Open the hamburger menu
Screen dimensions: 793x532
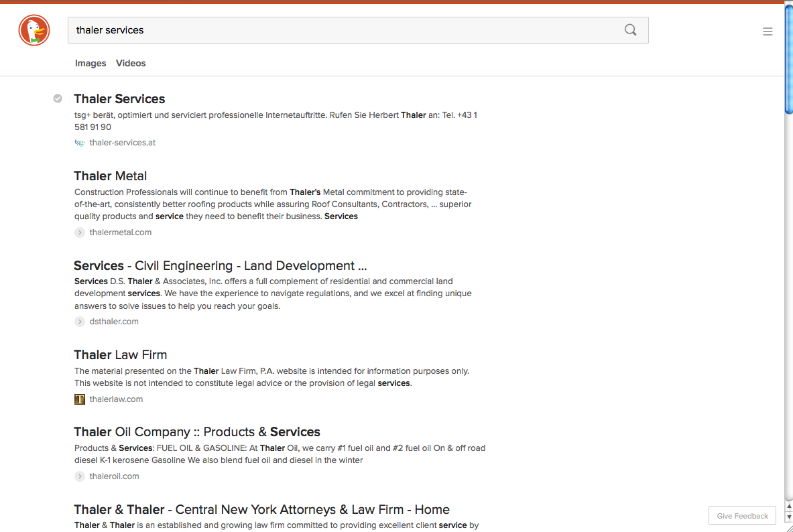[768, 31]
